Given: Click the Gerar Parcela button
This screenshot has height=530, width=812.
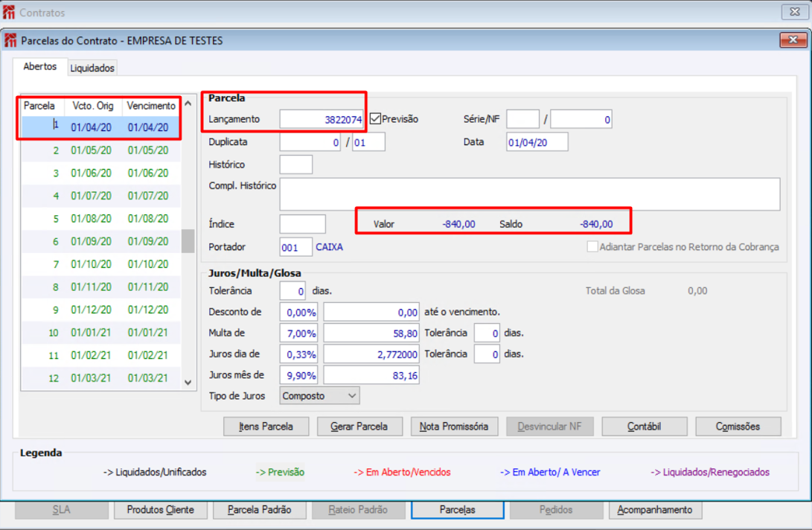Looking at the screenshot, I should click(359, 427).
